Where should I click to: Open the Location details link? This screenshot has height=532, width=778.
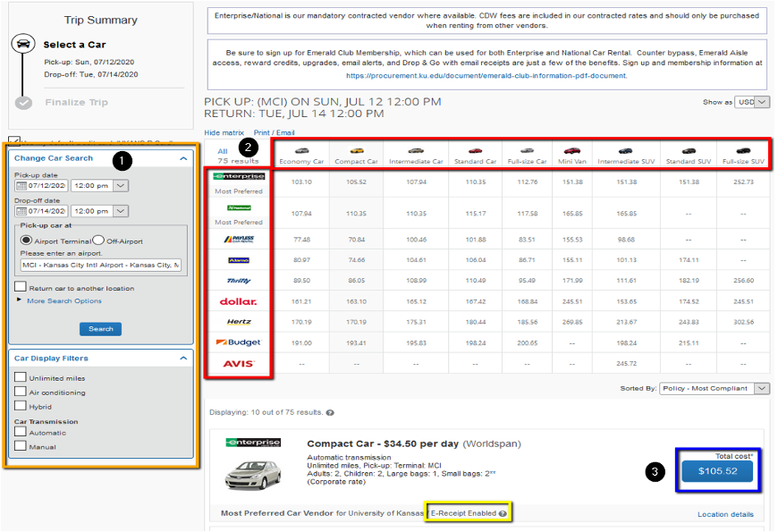(725, 515)
